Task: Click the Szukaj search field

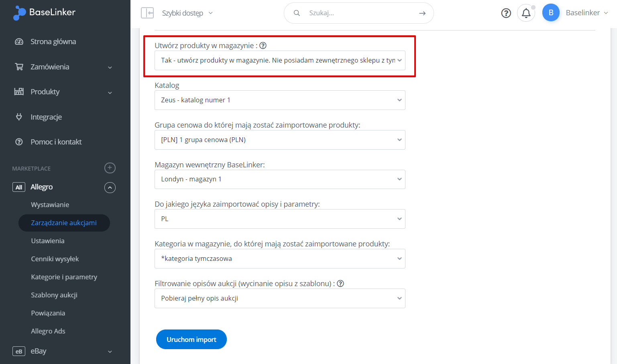Action: coord(358,13)
